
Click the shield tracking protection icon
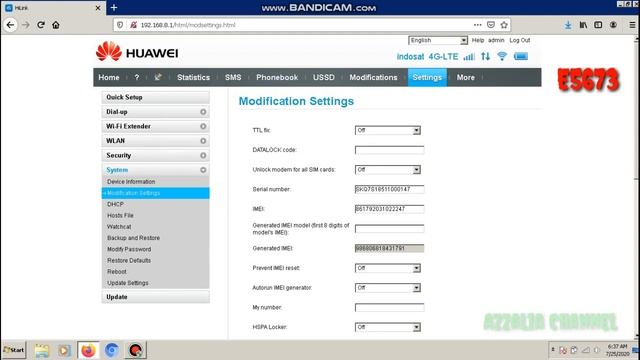click(x=120, y=25)
